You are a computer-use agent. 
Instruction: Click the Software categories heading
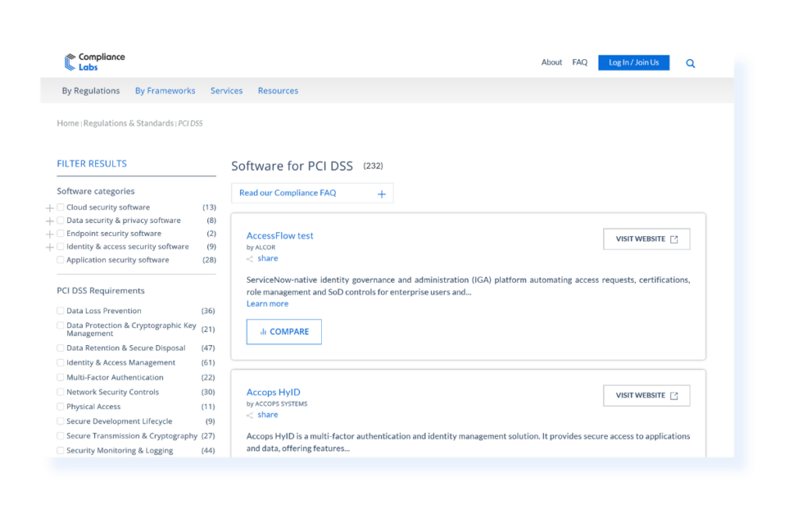(x=96, y=192)
